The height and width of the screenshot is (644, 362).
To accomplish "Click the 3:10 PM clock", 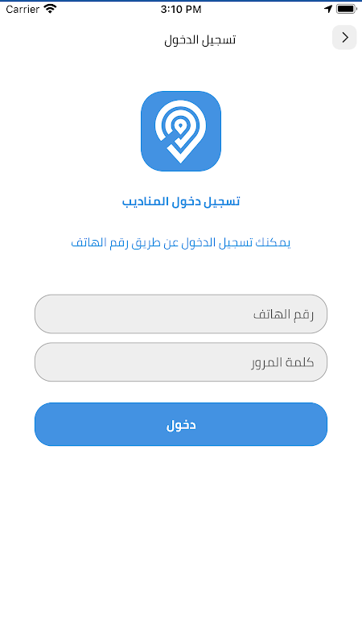I will 181,10.
